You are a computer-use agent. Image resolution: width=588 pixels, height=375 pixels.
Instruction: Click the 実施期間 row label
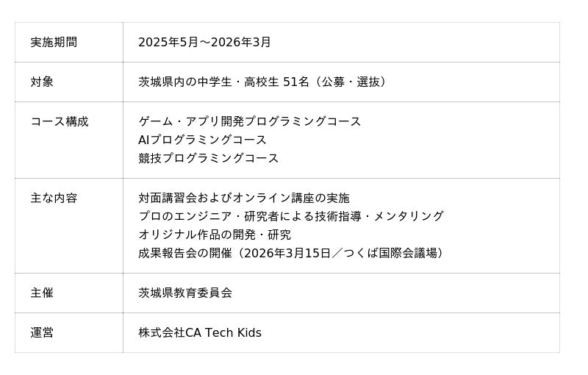click(54, 43)
